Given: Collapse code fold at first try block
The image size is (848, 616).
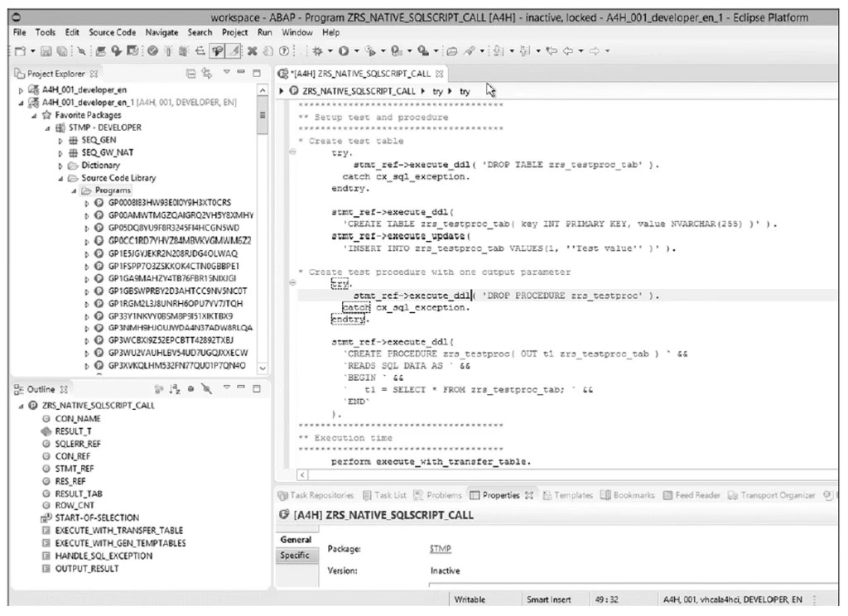Looking at the screenshot, I should tap(292, 152).
